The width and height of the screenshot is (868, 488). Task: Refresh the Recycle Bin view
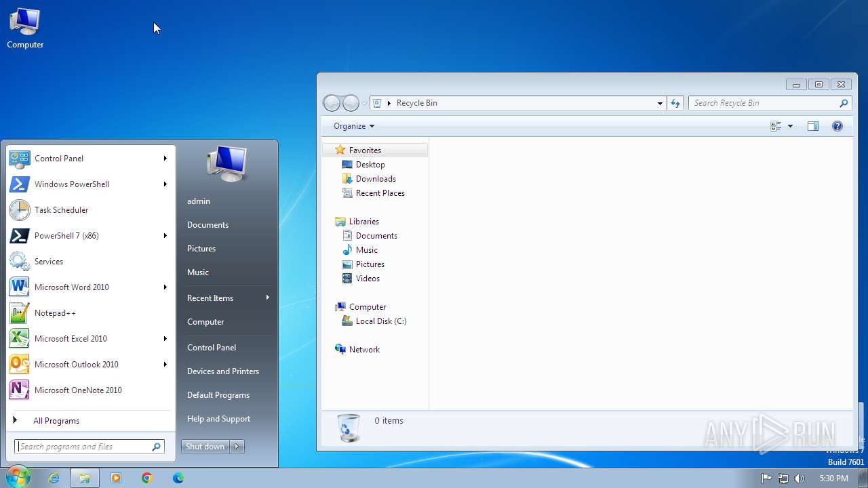[675, 103]
